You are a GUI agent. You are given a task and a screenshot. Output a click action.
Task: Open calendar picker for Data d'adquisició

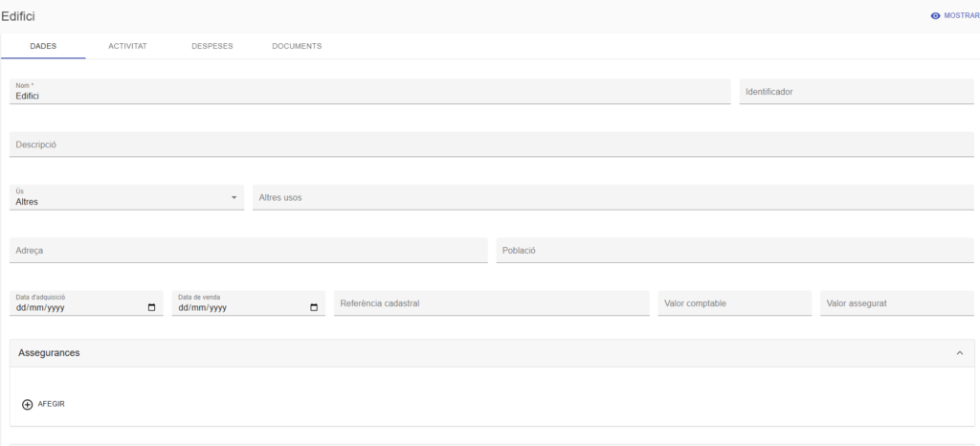click(x=152, y=307)
